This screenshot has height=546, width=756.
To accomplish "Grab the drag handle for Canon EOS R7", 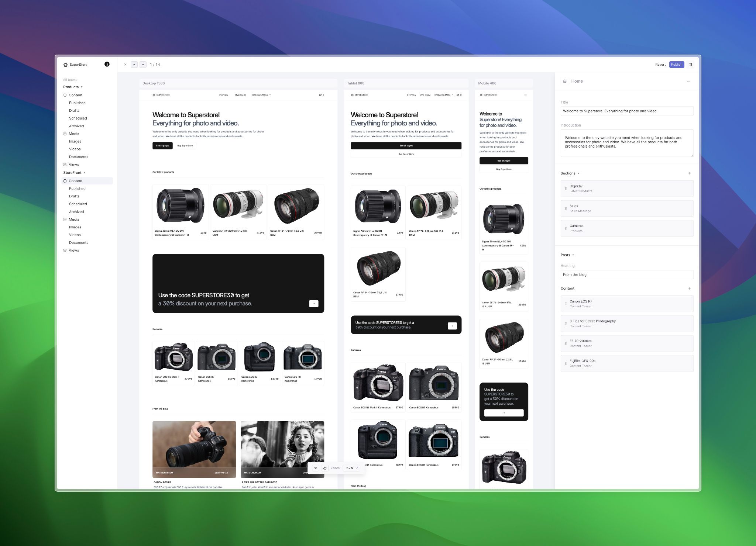I will [x=566, y=304].
